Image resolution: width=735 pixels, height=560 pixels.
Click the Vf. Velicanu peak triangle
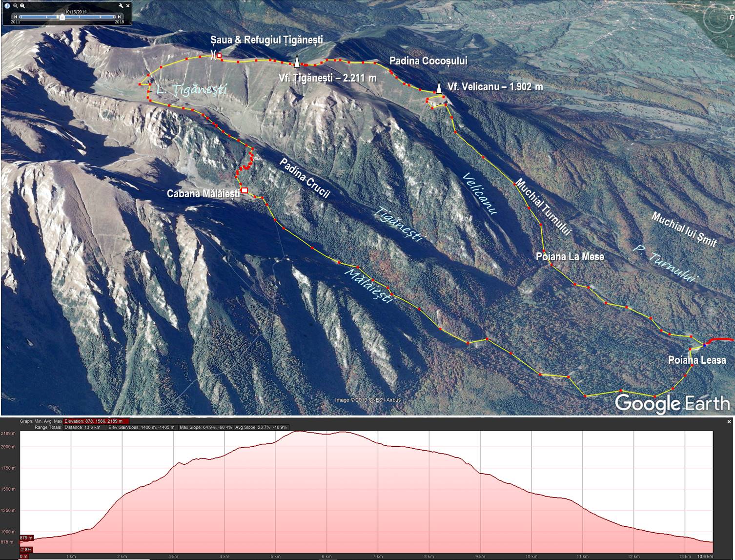pyautogui.click(x=438, y=87)
